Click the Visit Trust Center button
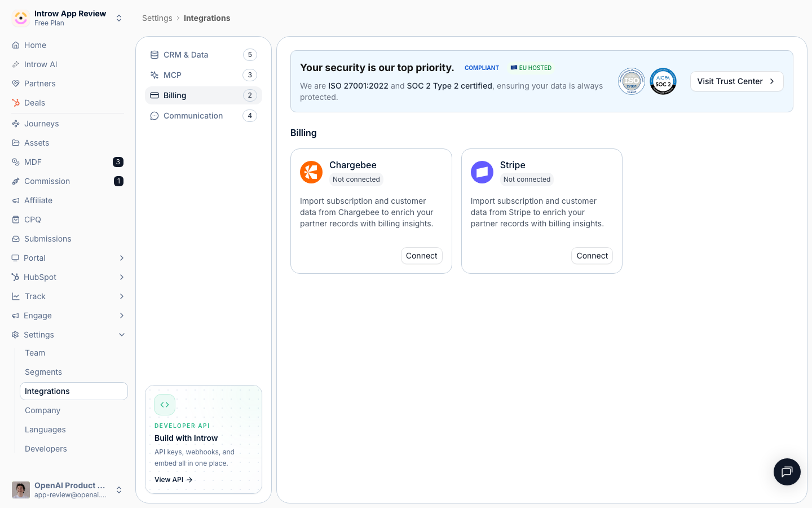 click(x=736, y=81)
